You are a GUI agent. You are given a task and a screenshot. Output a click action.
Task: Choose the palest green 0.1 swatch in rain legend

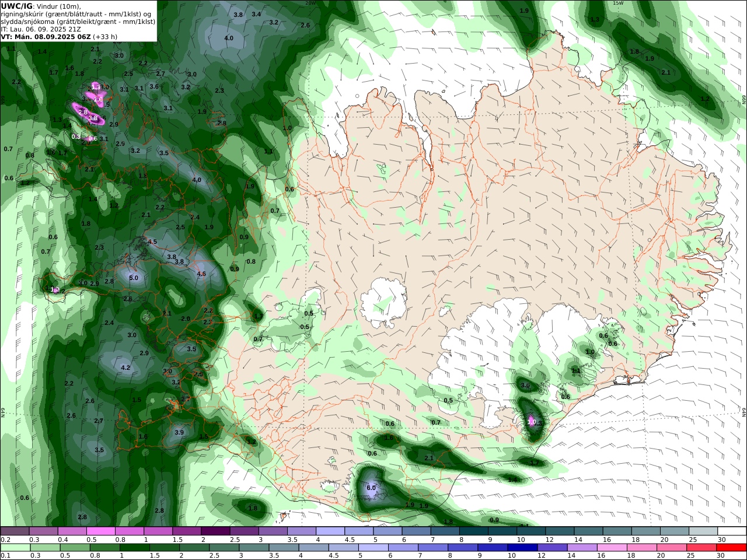click(15, 548)
